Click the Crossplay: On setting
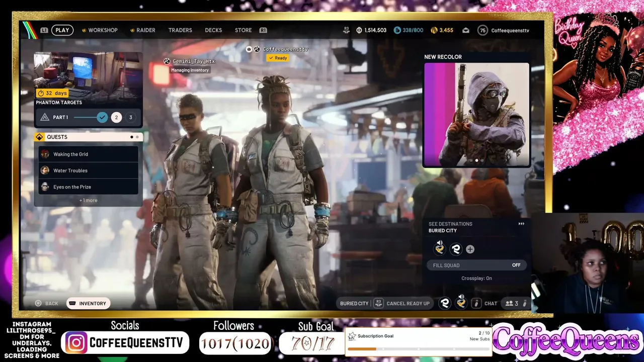The image size is (644, 362). tap(476, 278)
